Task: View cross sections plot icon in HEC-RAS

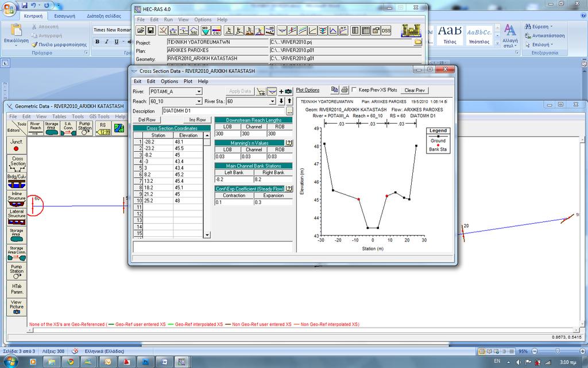Action: [282, 30]
